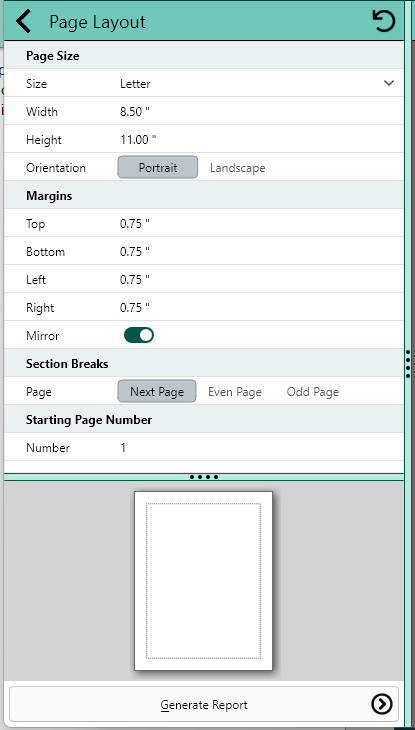Click the Page Layout title text

(x=97, y=22)
